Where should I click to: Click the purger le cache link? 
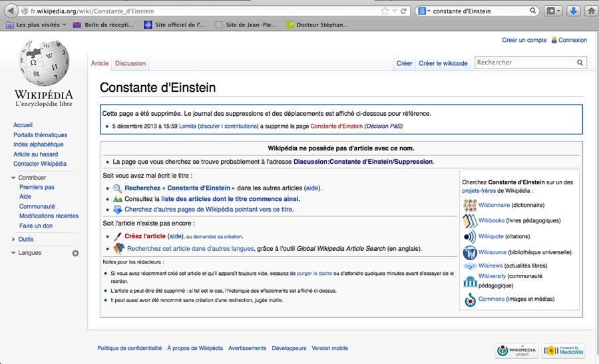tap(314, 273)
